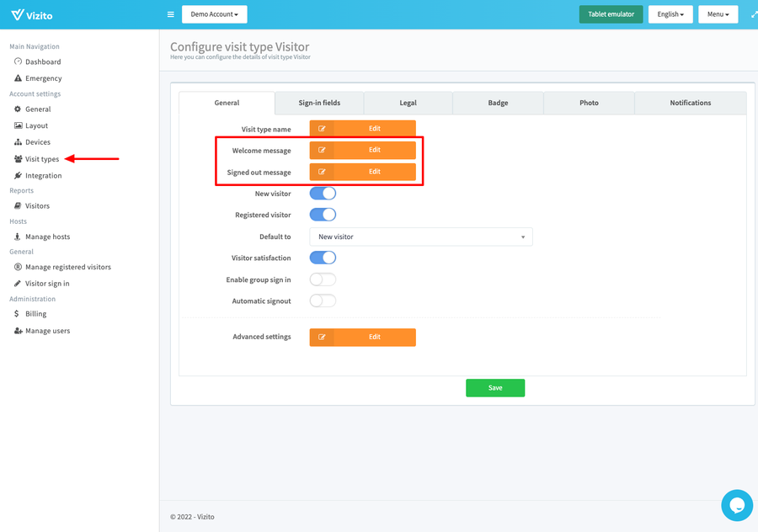Switch to the Sign-in fields tab
Screen dimensions: 758x532
(319, 103)
